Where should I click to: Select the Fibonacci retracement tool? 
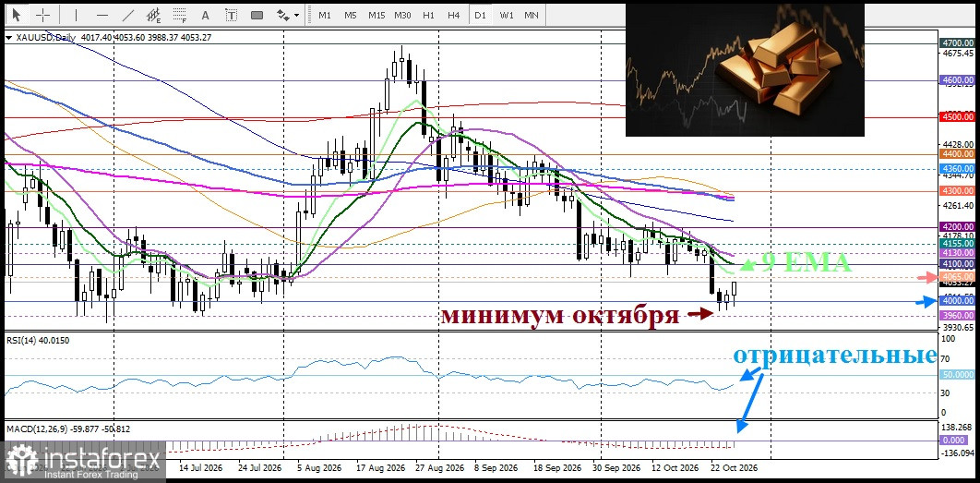point(180,15)
